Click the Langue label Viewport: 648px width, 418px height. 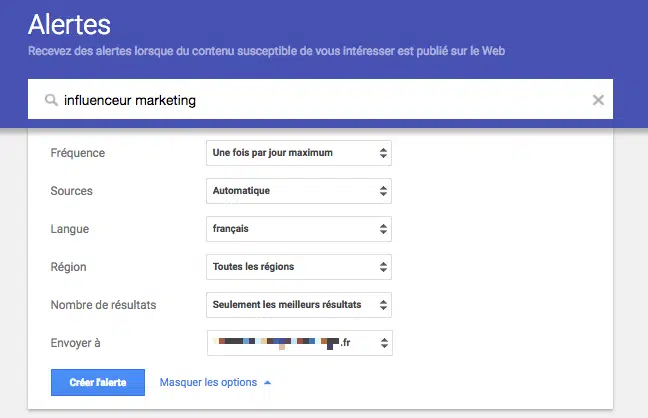tap(69, 229)
